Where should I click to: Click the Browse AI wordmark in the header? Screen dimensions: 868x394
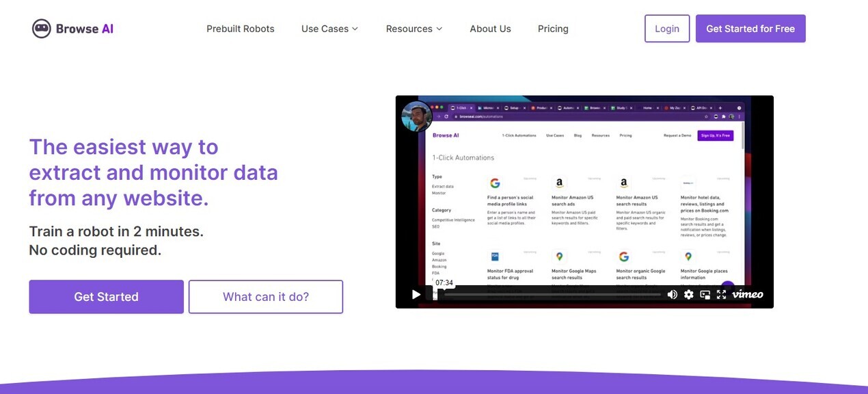point(85,29)
